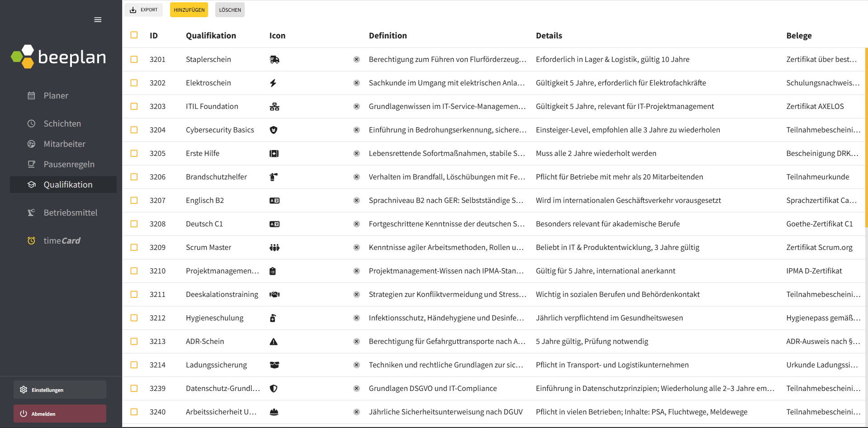
Task: Collapse the sidebar with the hamburger icon
Action: [98, 20]
